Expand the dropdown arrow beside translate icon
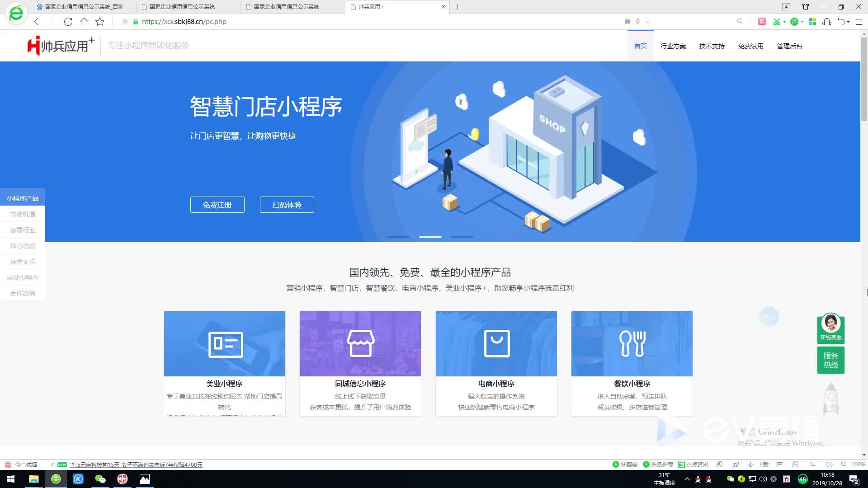Screen dimensions: 868x488 point(802,22)
